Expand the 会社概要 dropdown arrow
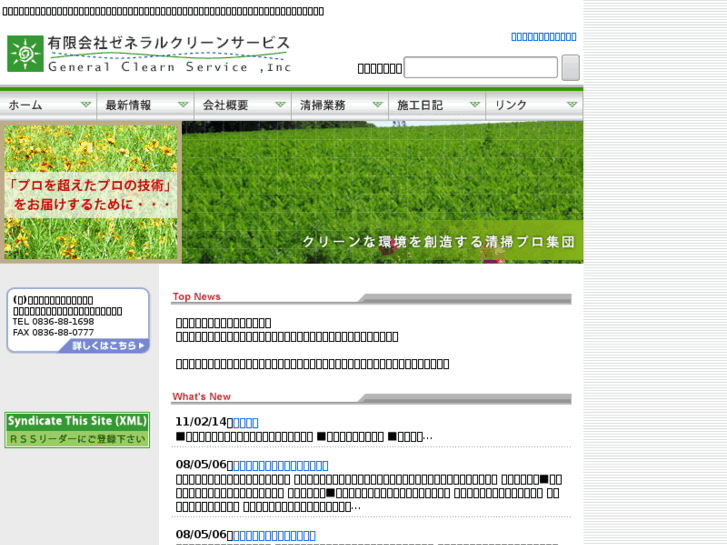The height and width of the screenshot is (545, 727). click(281, 104)
